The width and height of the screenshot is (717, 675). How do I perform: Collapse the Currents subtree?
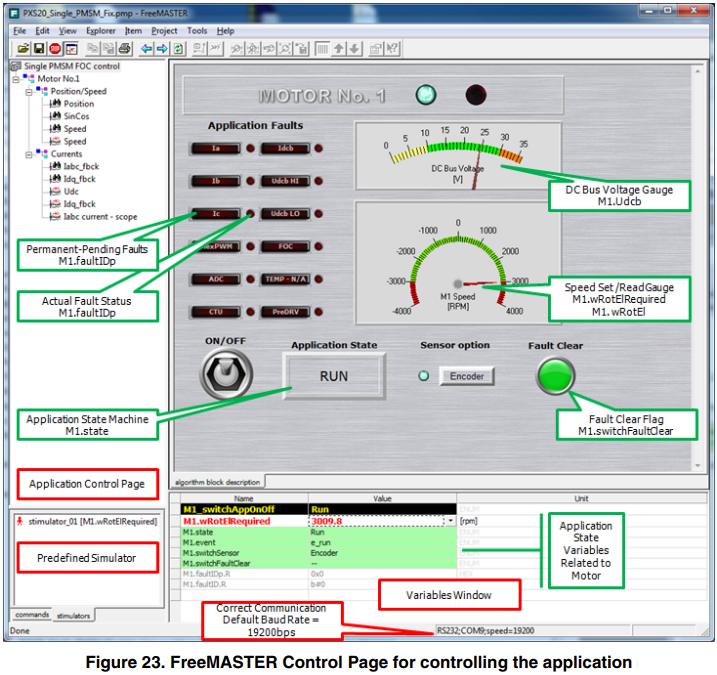click(x=29, y=155)
